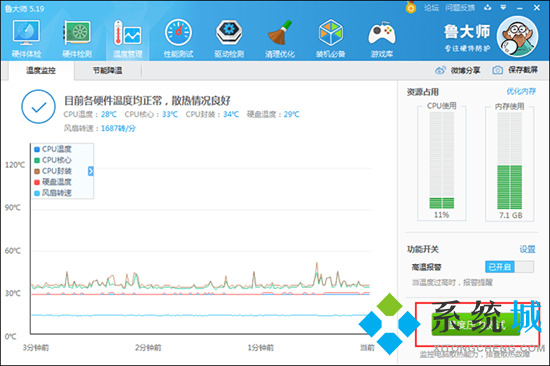
Task: Toggle CPU温度 series in the legend
Action: coord(53,149)
